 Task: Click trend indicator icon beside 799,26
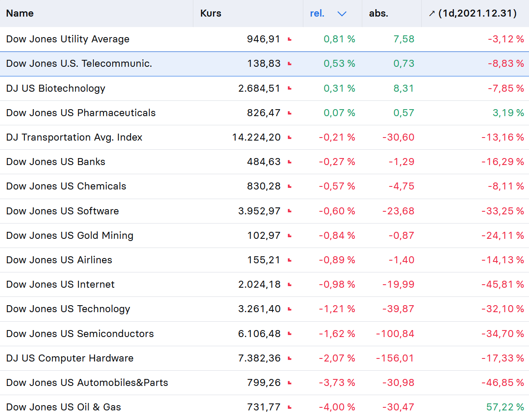[289, 383]
